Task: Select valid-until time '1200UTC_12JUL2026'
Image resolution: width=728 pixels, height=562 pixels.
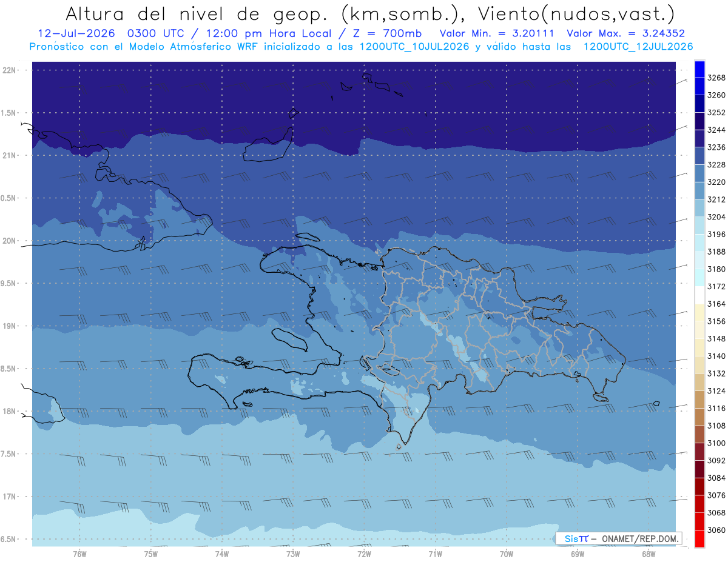Action: (x=638, y=47)
